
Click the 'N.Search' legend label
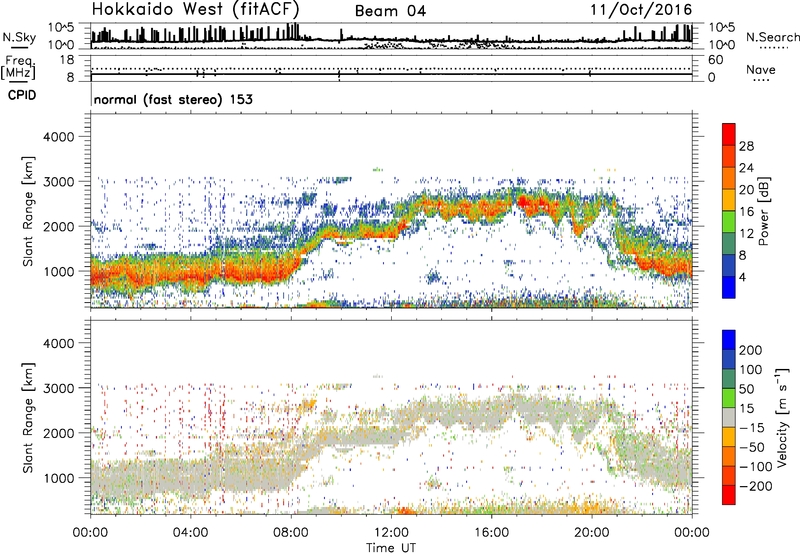point(772,37)
